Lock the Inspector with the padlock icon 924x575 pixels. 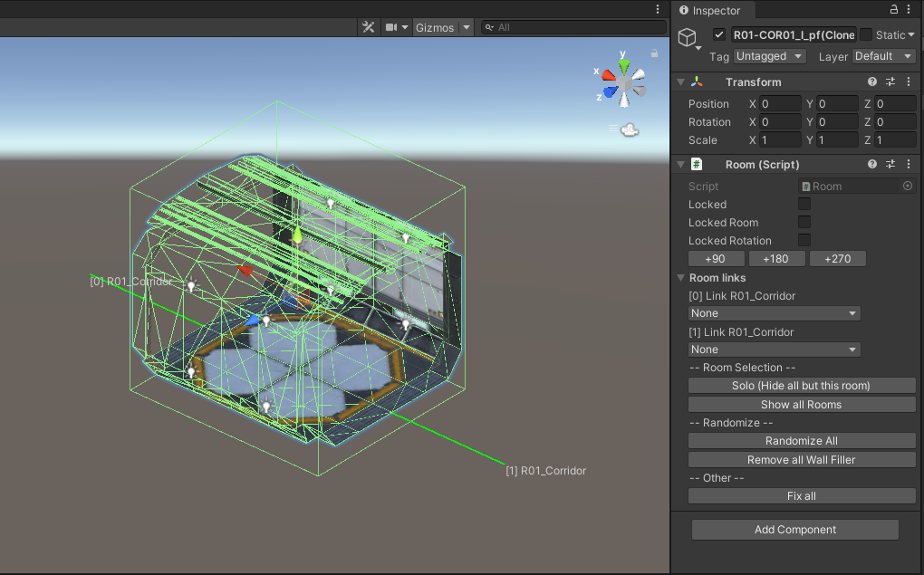point(894,10)
